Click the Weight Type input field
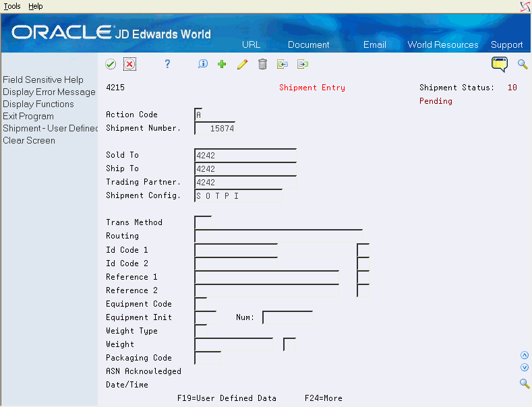The height and width of the screenshot is (407, 532). [200, 331]
